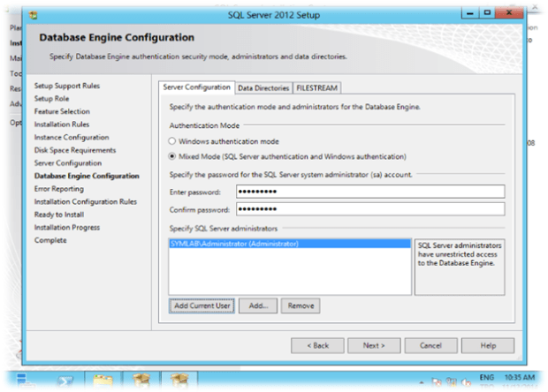
Task: Focus the Confirm password field
Action: pos(369,209)
